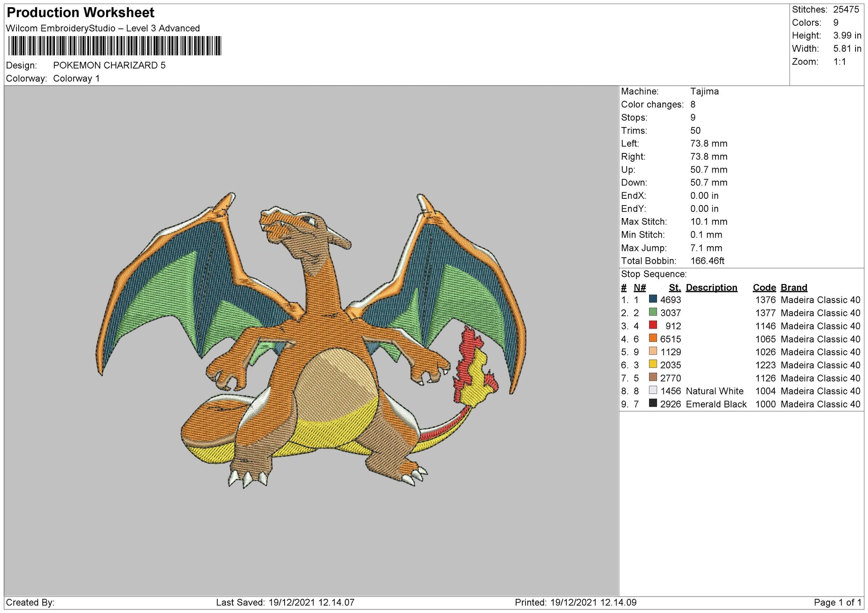
Task: Click thread code 1377
Action: (765, 313)
